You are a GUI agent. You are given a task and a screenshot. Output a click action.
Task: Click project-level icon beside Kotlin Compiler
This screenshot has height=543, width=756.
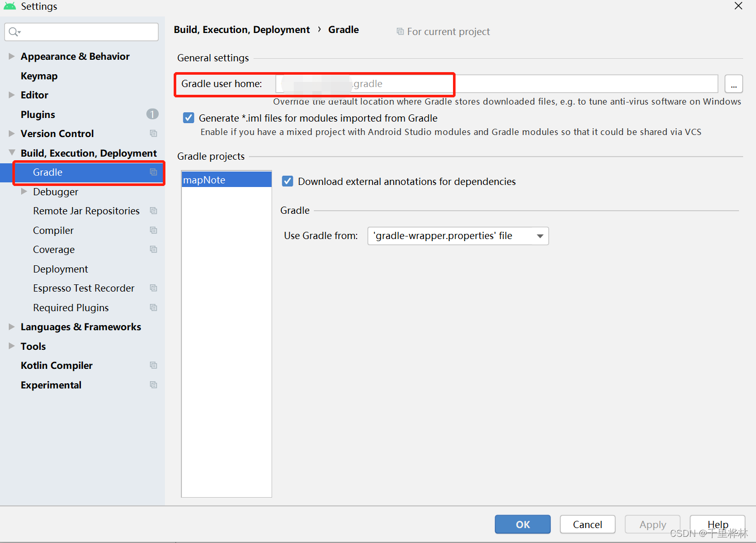(x=153, y=365)
